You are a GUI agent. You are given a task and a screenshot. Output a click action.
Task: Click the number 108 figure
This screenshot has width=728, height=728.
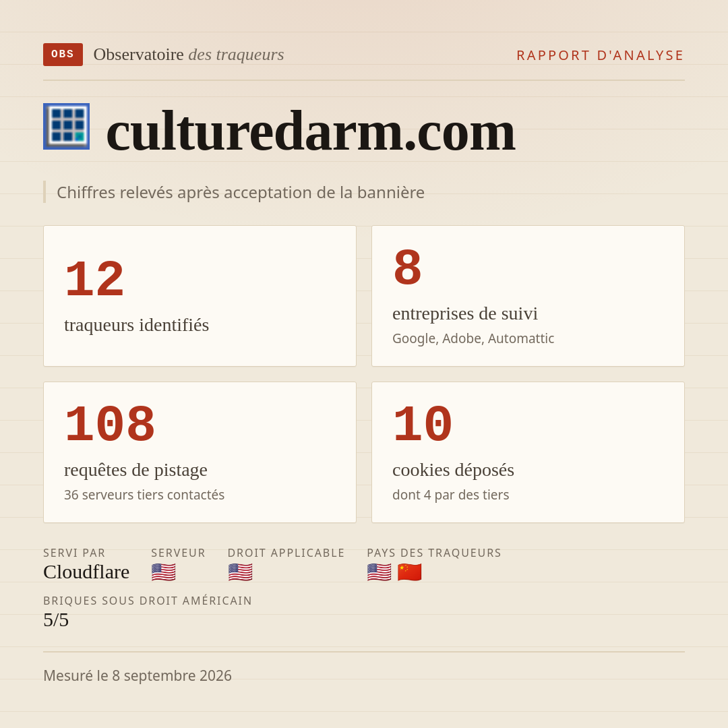[110, 425]
